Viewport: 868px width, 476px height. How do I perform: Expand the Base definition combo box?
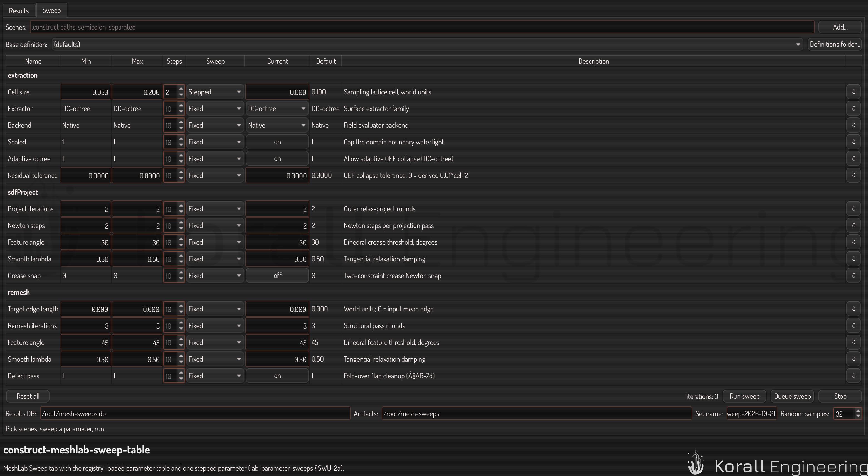coord(427,45)
